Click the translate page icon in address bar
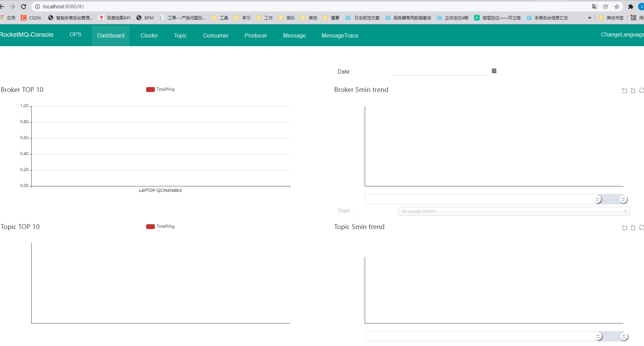The width and height of the screenshot is (644, 346). pyautogui.click(x=594, y=7)
